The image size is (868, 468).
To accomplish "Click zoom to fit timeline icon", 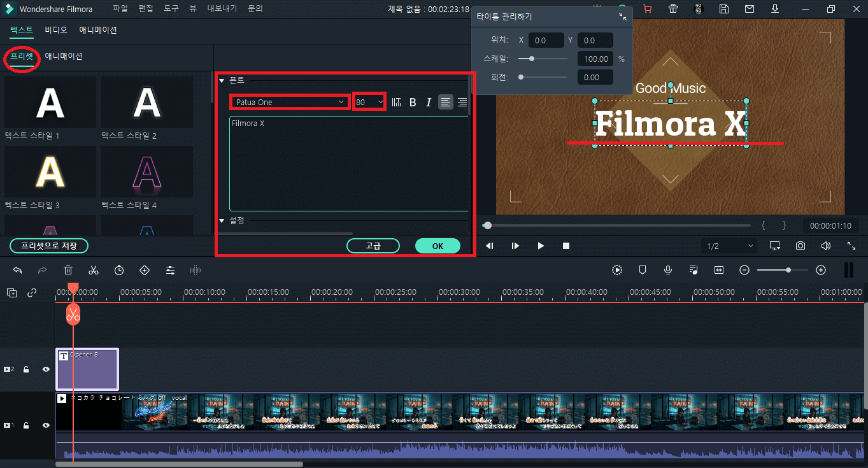I will click(x=719, y=270).
